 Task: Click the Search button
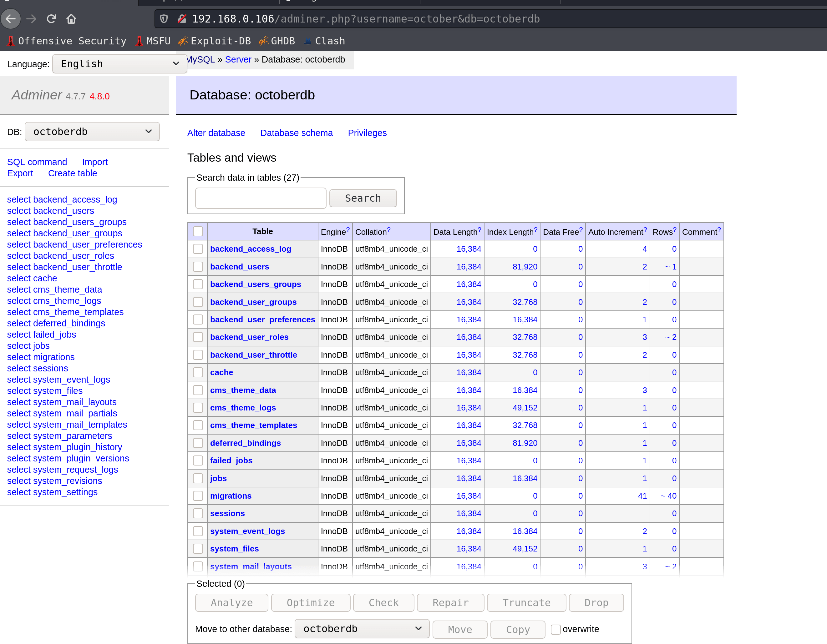tap(363, 198)
